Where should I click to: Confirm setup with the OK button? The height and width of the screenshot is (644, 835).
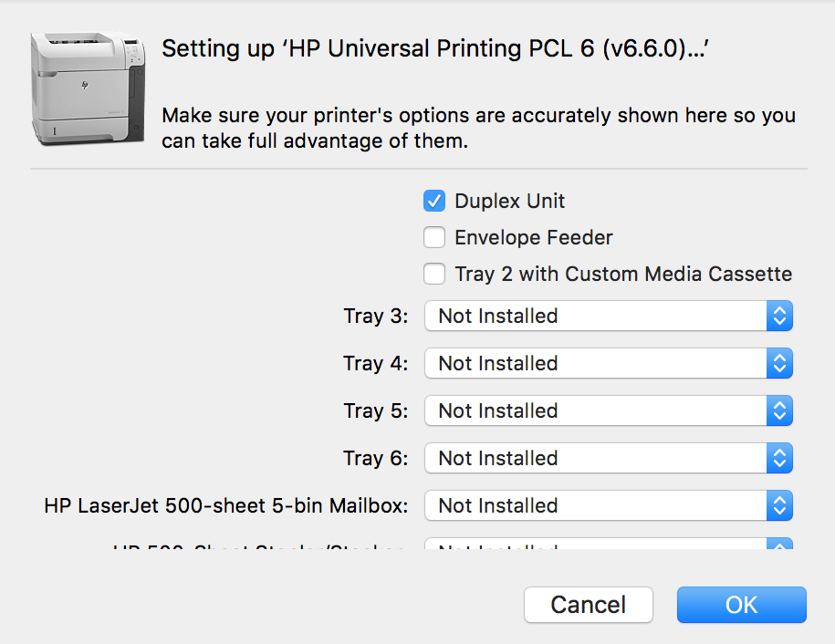(x=741, y=605)
